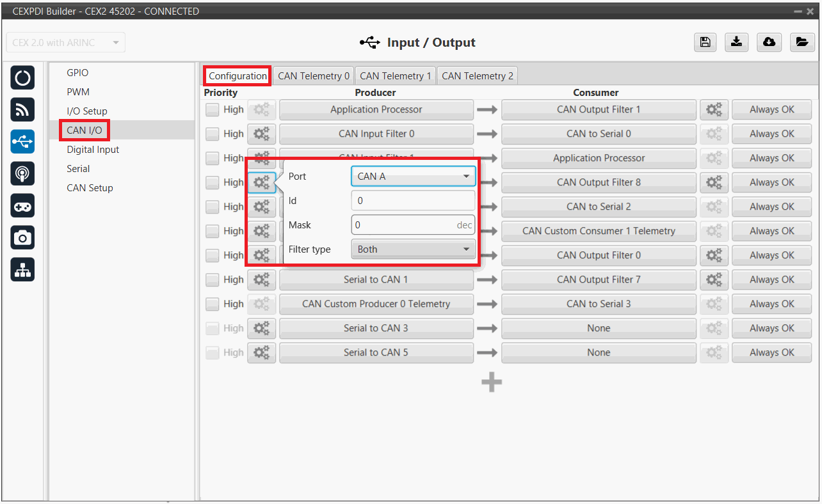Open the gamepad sidebar section

(22, 206)
